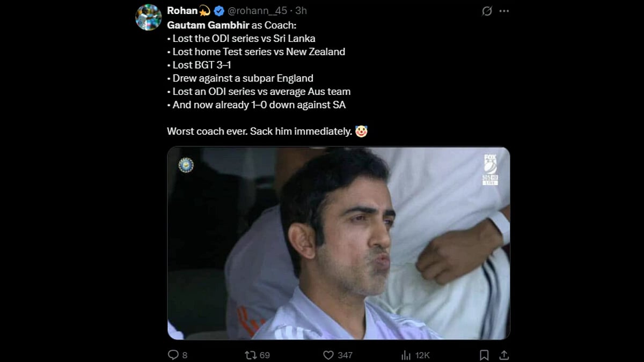The width and height of the screenshot is (644, 362).
Task: View post analytics via bar chart icon
Action: click(x=406, y=354)
